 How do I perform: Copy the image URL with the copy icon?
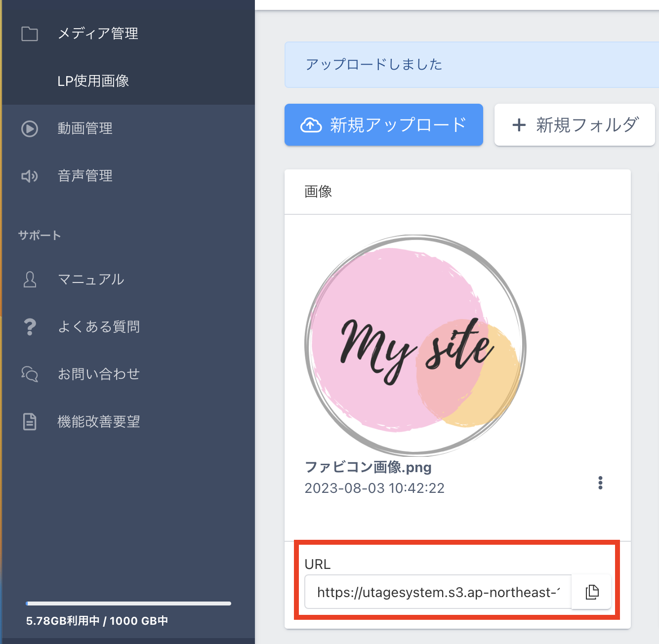point(591,592)
